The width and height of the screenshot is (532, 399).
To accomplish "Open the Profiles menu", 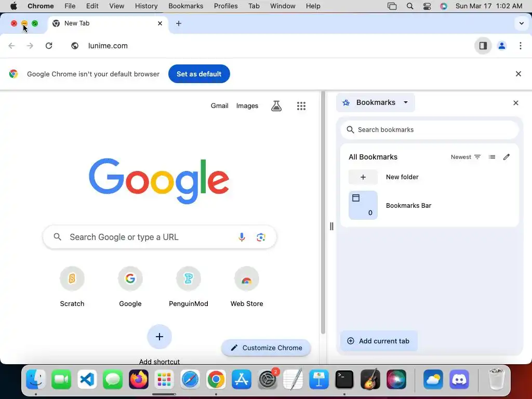I will pyautogui.click(x=225, y=6).
